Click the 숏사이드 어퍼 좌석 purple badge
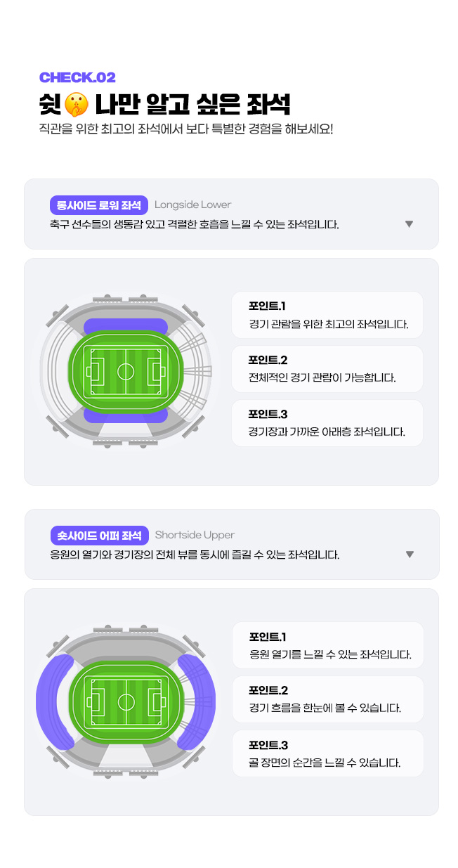The width and height of the screenshot is (458, 868). coord(100,536)
